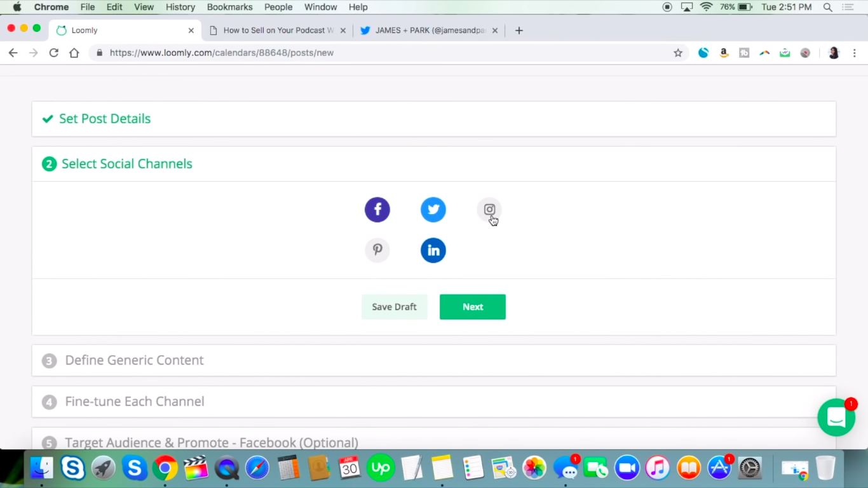Expand Define Generic Content step
Viewport: 868px width, 488px height.
pyautogui.click(x=434, y=360)
